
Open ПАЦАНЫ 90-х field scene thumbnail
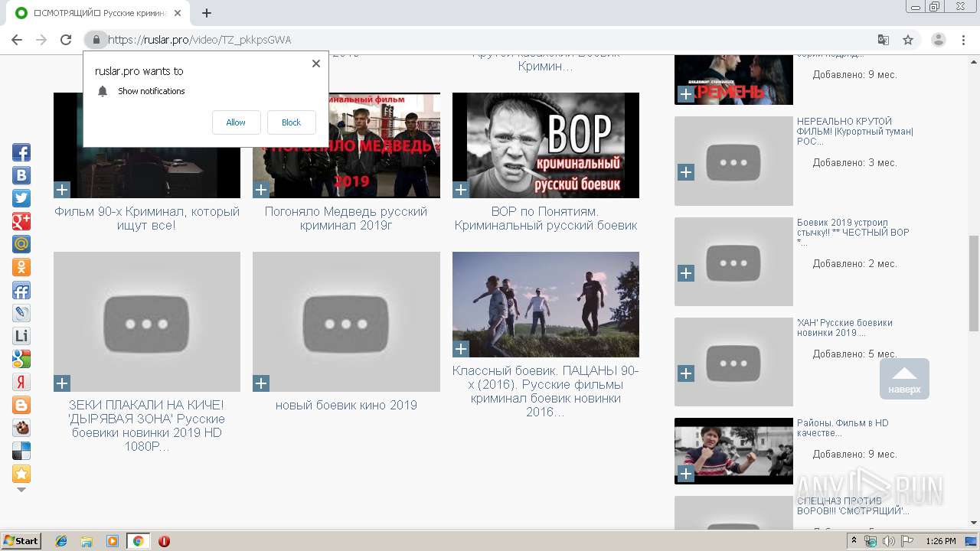coord(546,305)
